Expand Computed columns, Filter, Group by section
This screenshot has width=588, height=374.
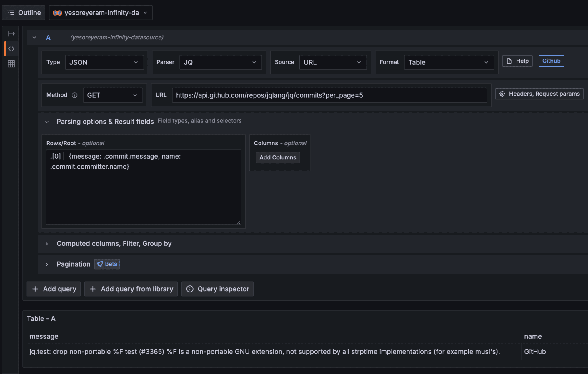click(x=47, y=244)
